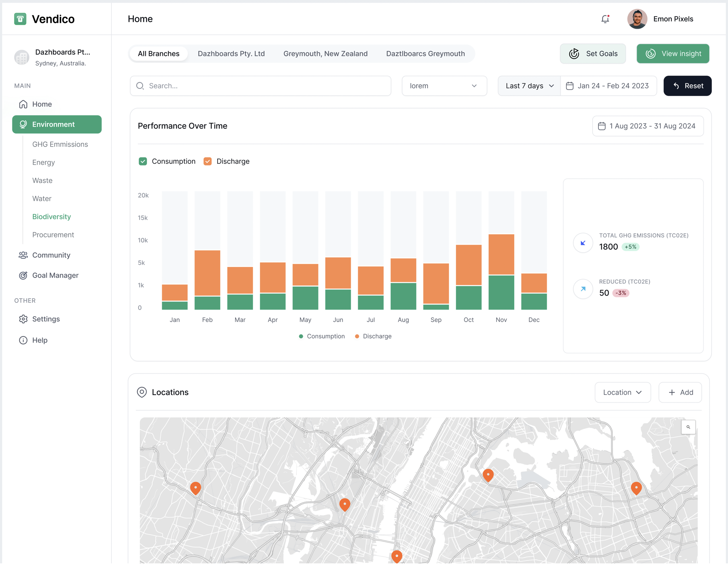Click the Help info icon
The height and width of the screenshot is (567, 728).
(23, 340)
